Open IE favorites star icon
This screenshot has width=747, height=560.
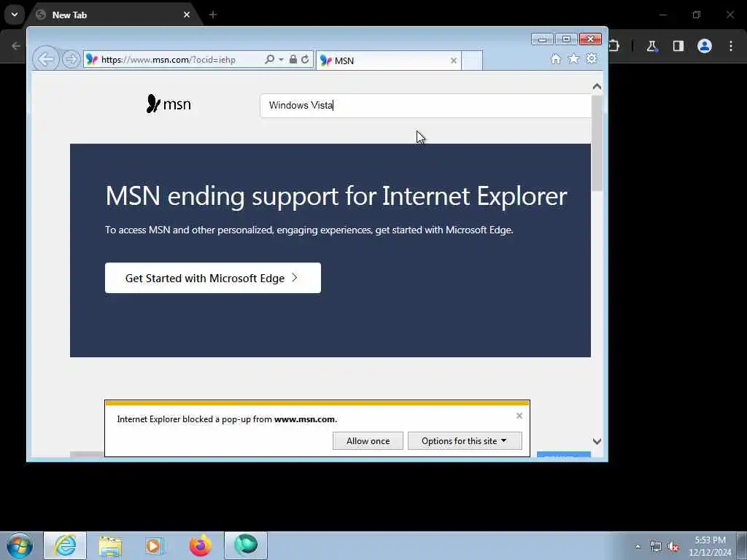click(x=573, y=59)
